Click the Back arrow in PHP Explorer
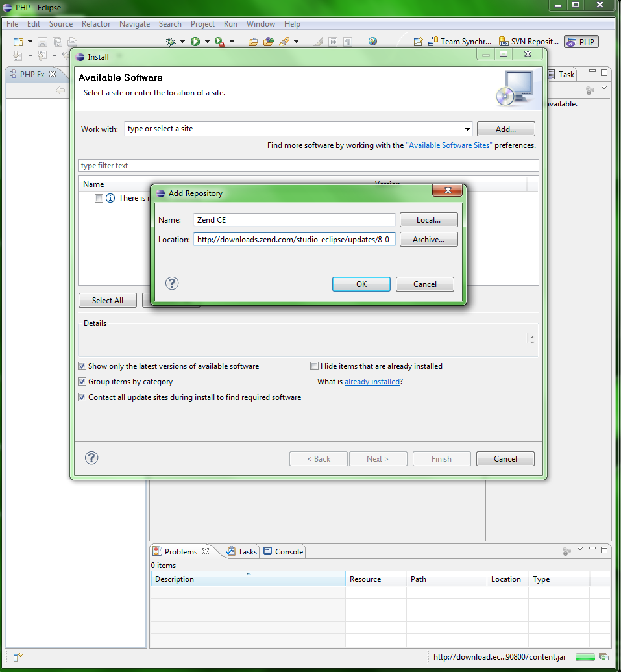This screenshot has height=672, width=621. tap(60, 90)
